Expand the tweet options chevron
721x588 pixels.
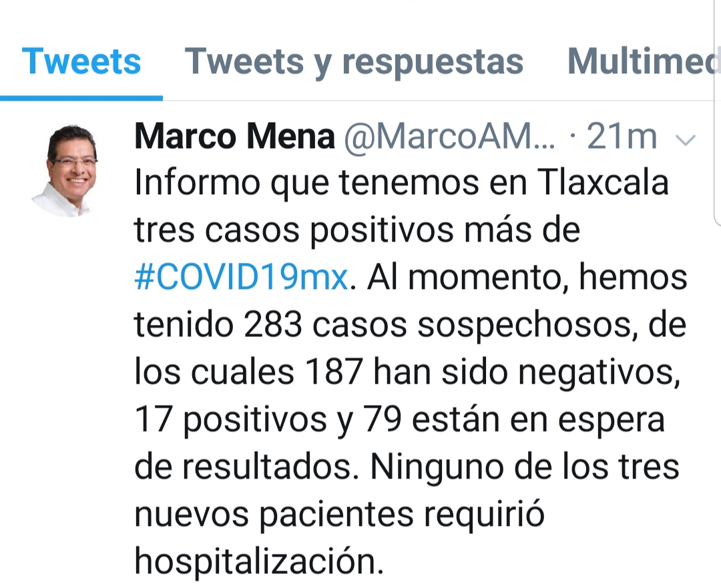coord(686,139)
